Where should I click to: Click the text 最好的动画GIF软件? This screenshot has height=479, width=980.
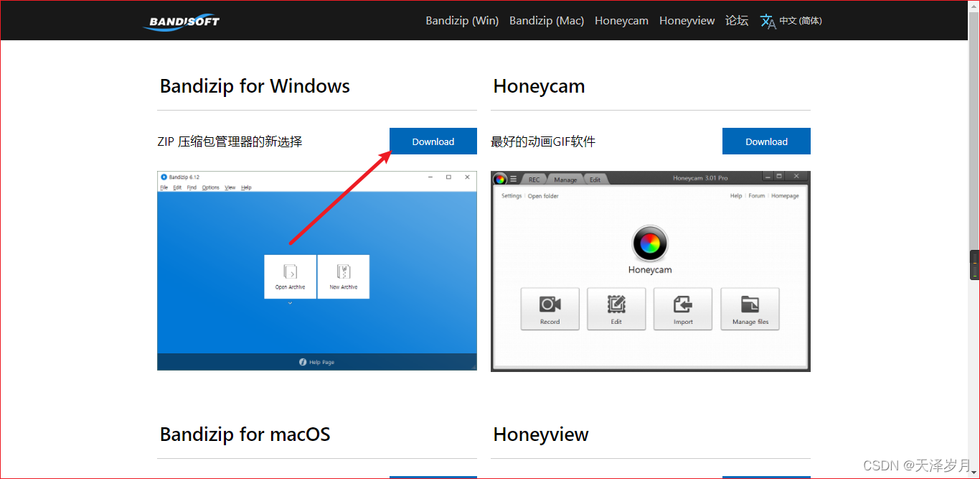543,141
